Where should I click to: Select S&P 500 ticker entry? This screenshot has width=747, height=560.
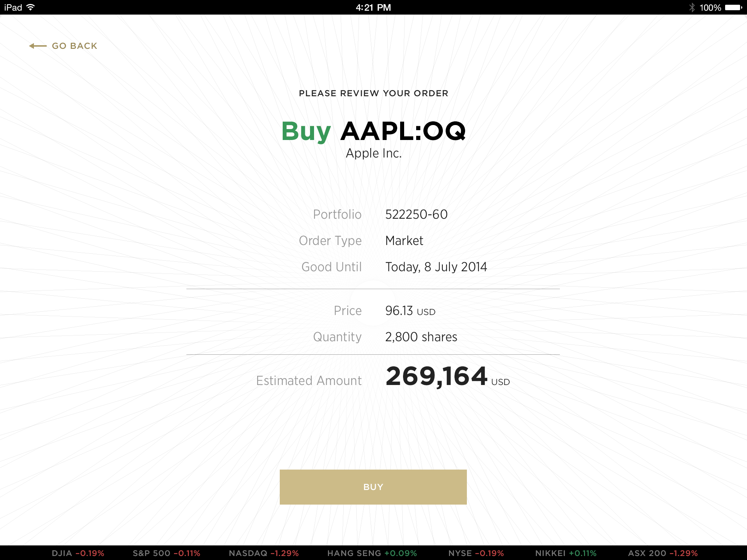166,553
